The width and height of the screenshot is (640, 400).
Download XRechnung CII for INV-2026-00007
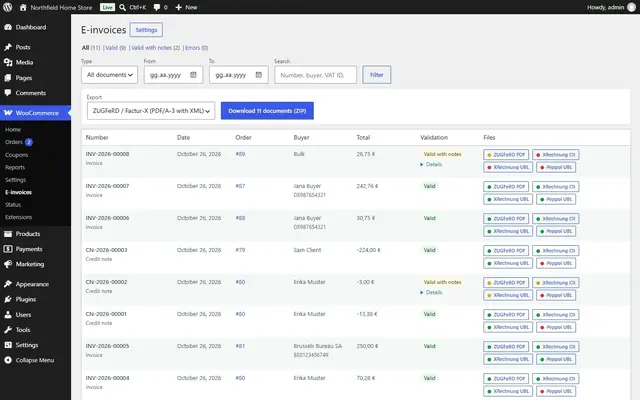[x=556, y=187]
